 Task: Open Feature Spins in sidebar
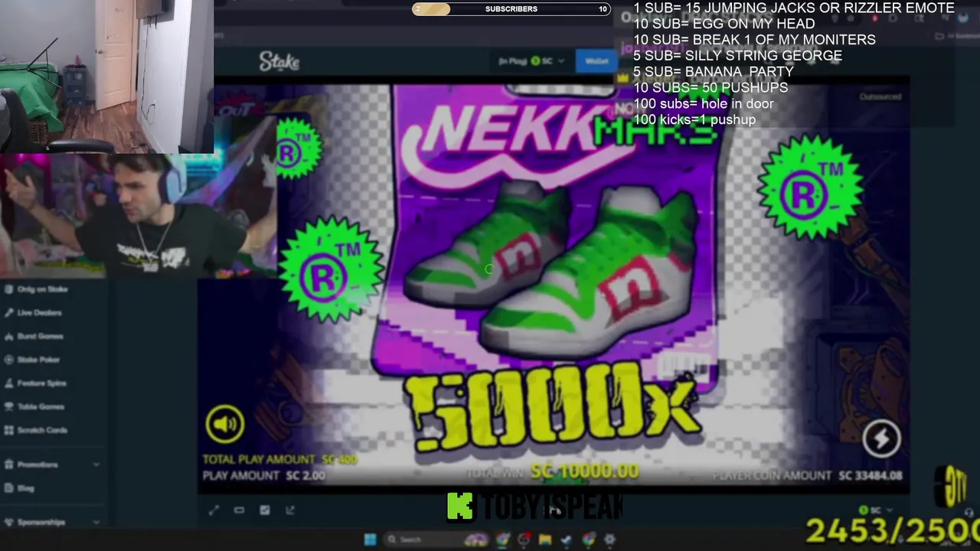coord(34,383)
